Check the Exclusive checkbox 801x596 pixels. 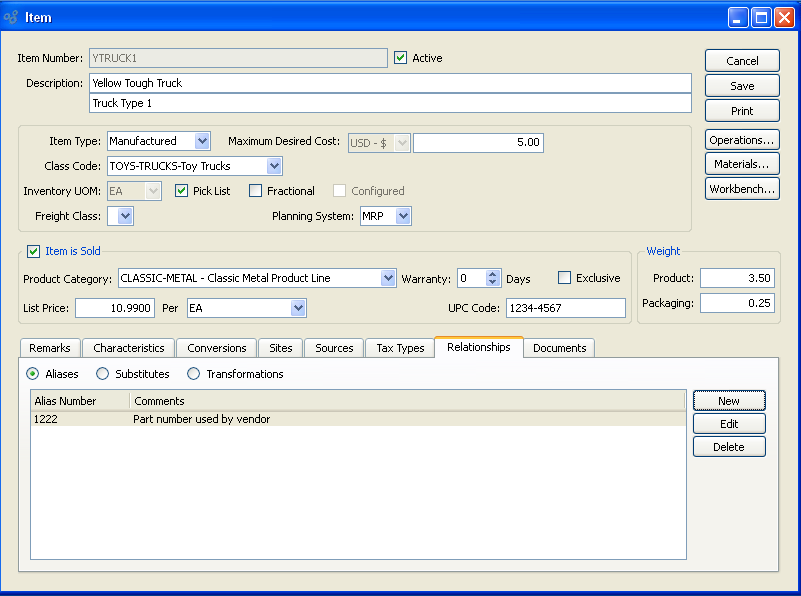[564, 278]
